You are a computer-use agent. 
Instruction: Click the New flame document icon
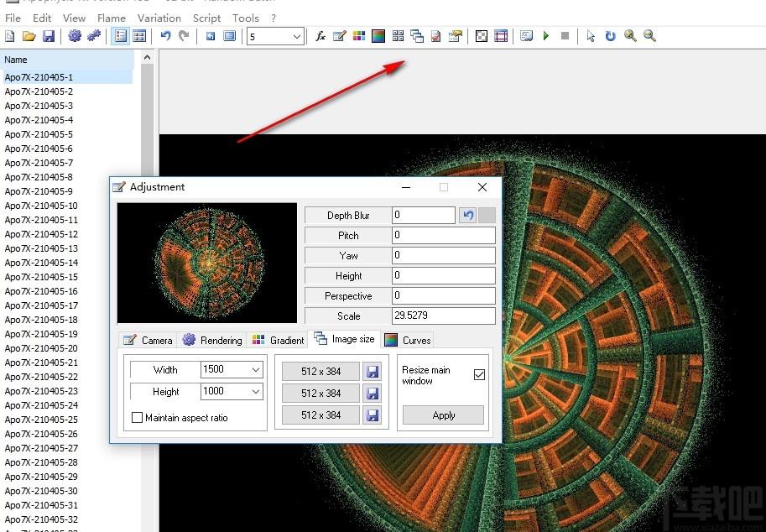pos(10,36)
